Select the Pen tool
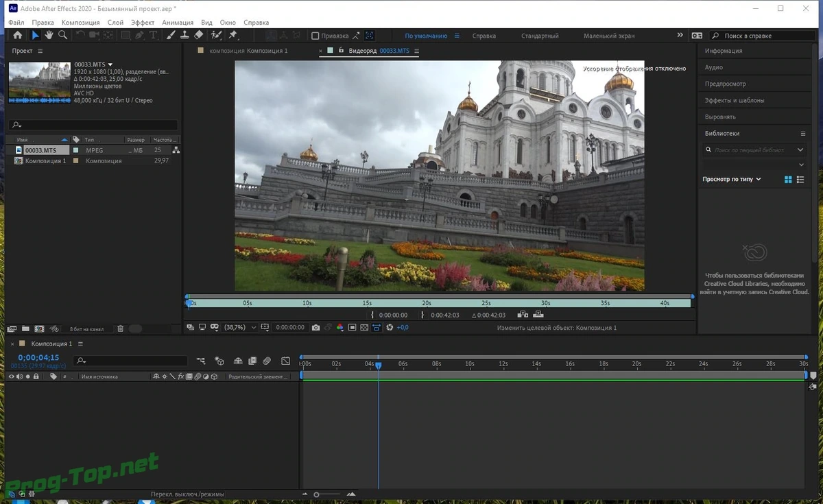The image size is (823, 504). [140, 35]
